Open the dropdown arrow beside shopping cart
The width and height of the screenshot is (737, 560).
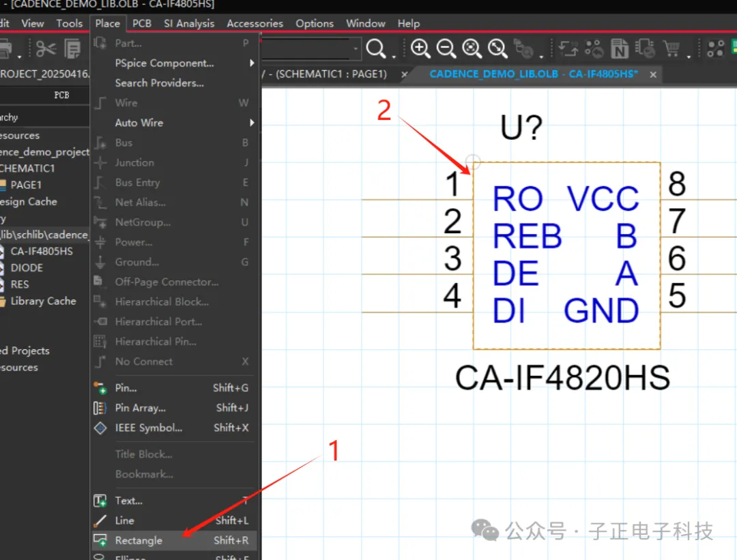pos(689,56)
